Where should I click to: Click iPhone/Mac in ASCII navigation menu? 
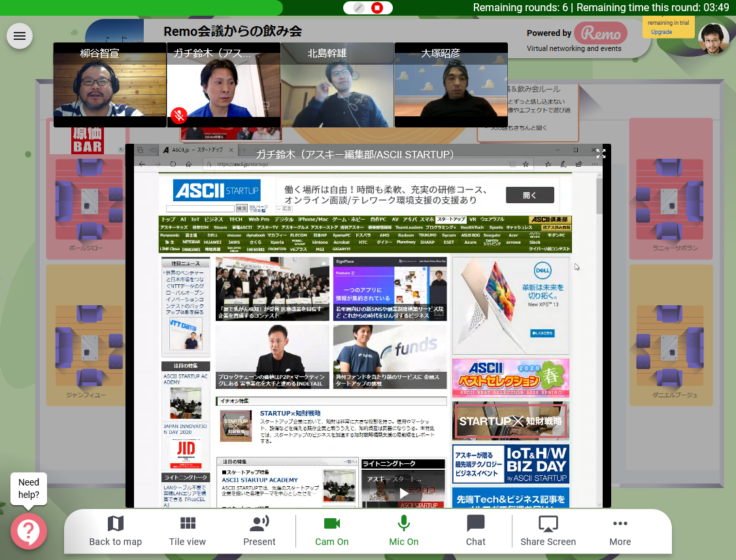(x=313, y=219)
